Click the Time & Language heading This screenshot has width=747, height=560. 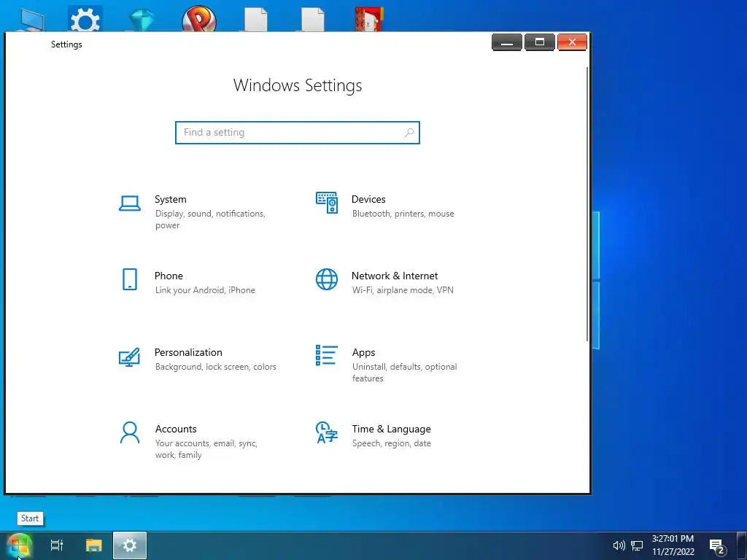pos(391,429)
